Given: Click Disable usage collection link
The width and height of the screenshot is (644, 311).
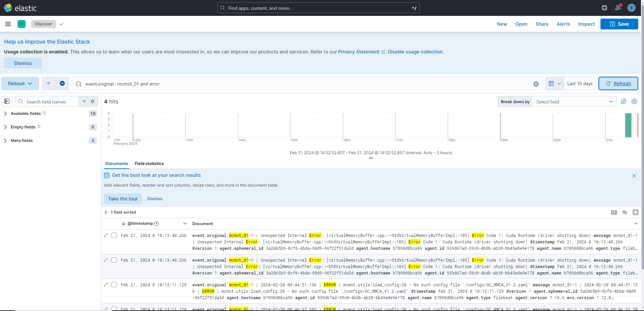Looking at the screenshot, I should click(415, 52).
